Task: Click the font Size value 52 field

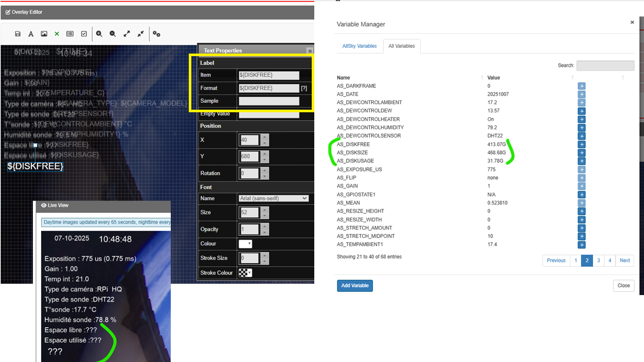Action: click(249, 212)
